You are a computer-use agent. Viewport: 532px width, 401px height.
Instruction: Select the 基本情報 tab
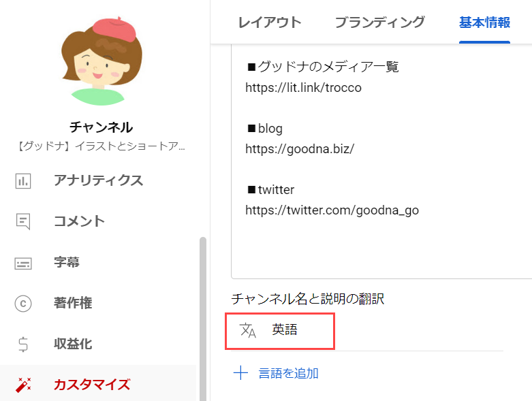click(484, 22)
